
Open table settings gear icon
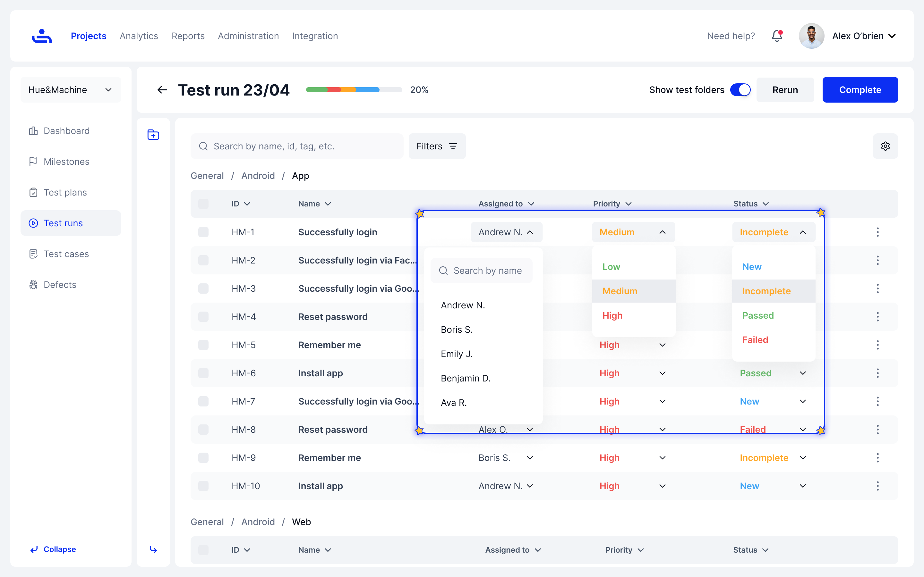tap(885, 146)
